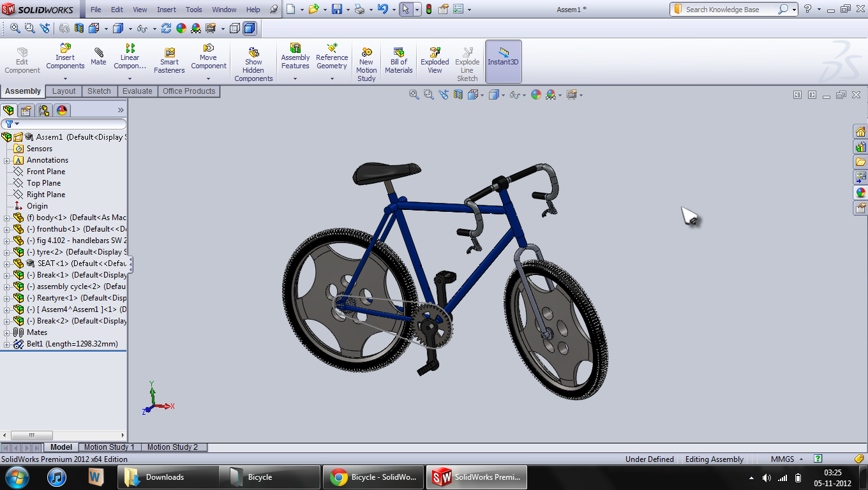Select the Origin tree item
Image resolution: width=868 pixels, height=490 pixels.
click(37, 206)
